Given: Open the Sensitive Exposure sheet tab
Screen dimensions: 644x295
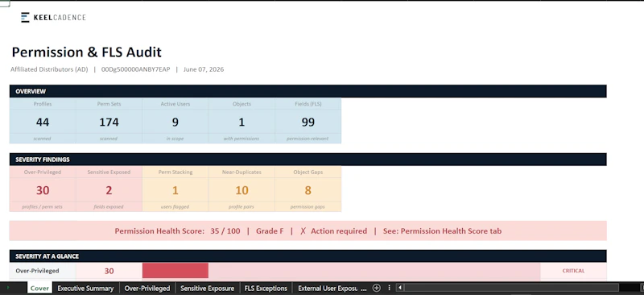Looking at the screenshot, I should click(207, 288).
